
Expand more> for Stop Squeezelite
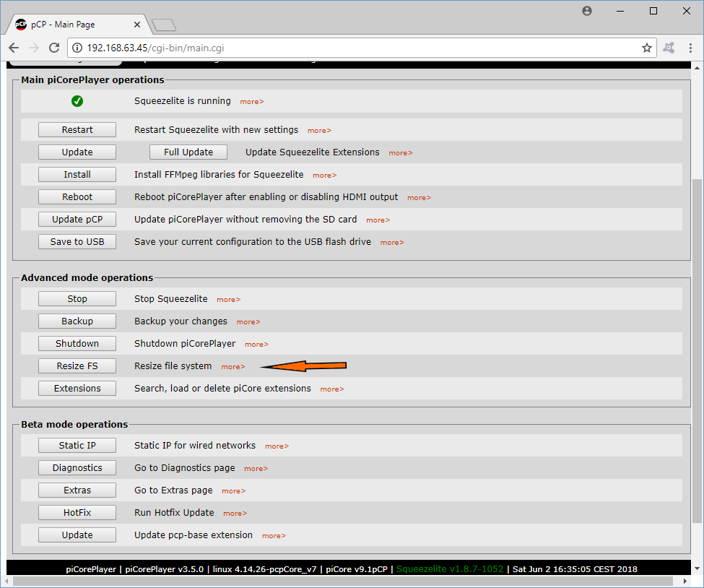229,300
